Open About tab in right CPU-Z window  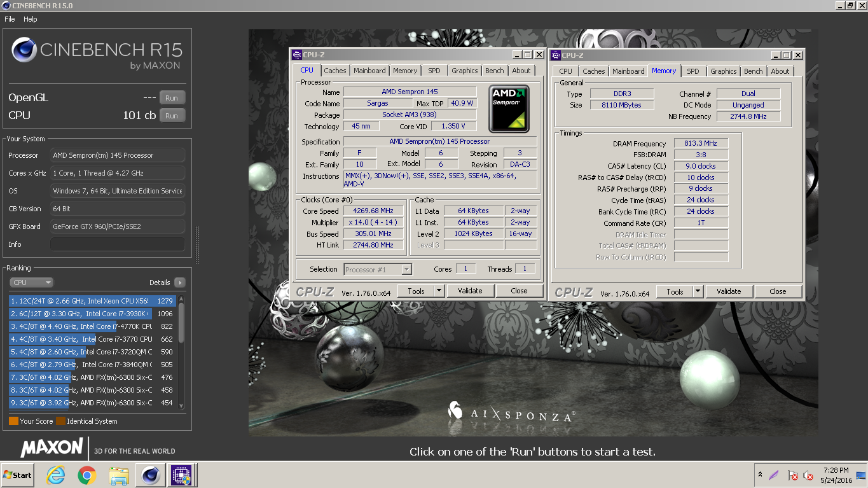click(x=780, y=71)
